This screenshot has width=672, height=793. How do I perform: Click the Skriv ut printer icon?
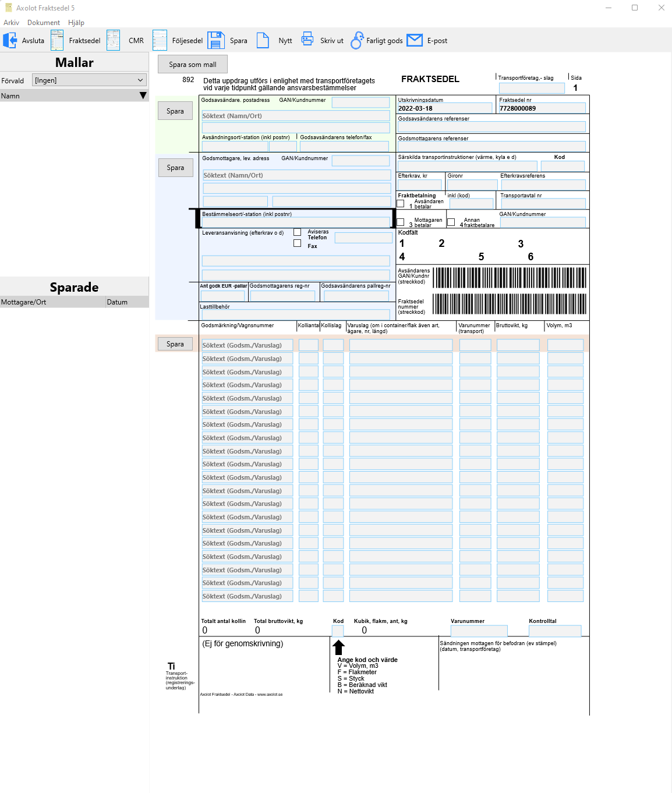tap(307, 40)
